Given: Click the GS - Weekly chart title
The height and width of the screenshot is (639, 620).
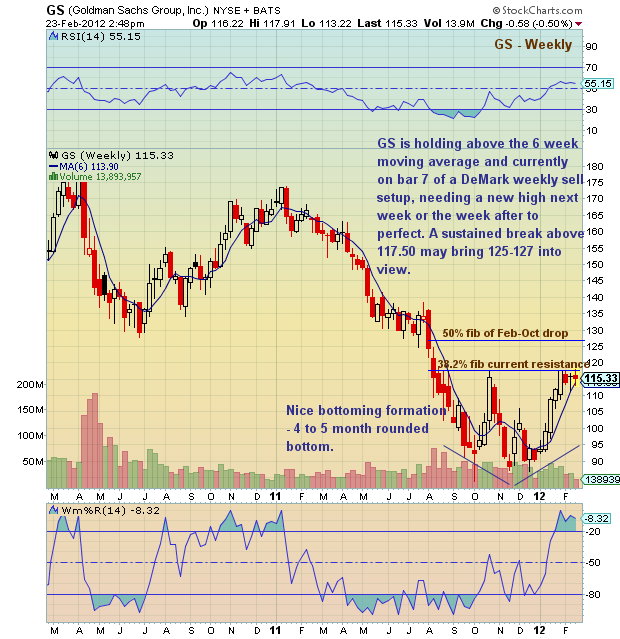Looking at the screenshot, I should coord(533,44).
